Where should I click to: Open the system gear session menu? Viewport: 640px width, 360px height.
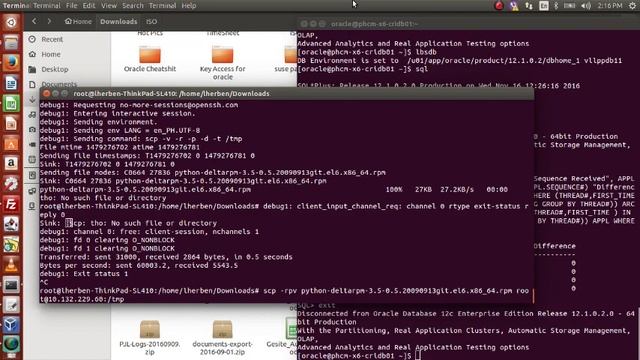(632, 6)
